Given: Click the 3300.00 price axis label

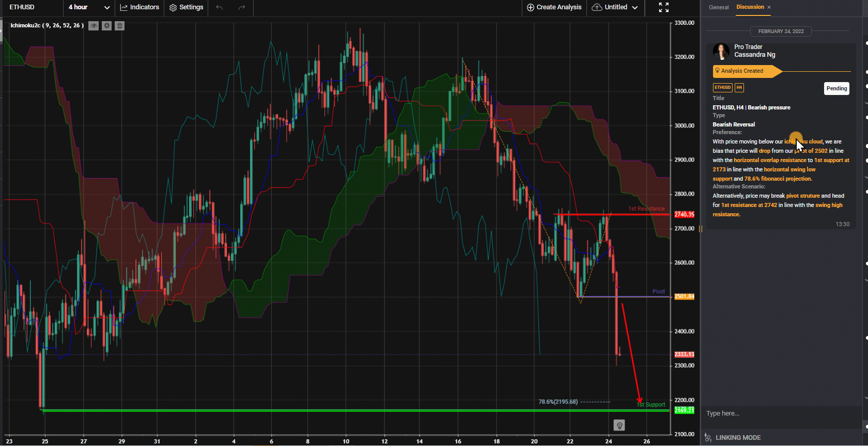Looking at the screenshot, I should 684,23.
